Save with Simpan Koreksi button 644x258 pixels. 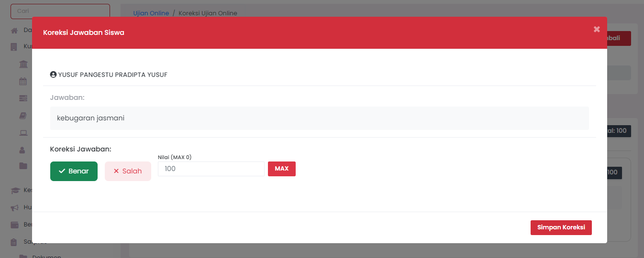(561, 227)
